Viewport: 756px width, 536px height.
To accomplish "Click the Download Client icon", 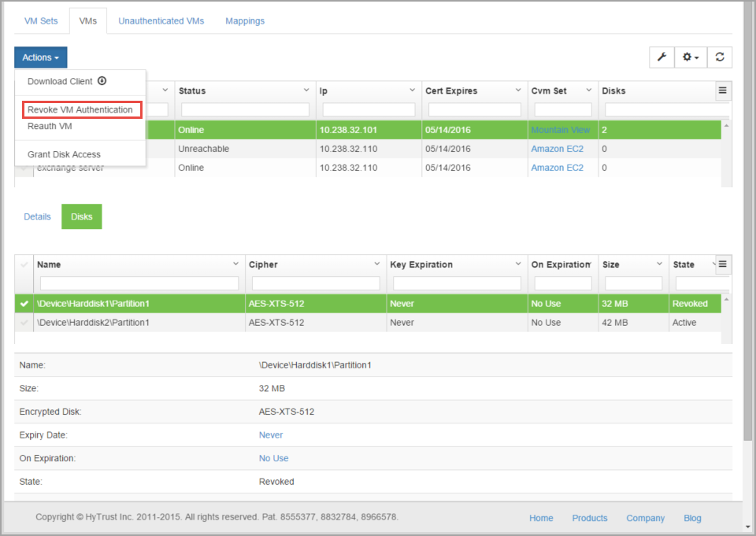I will [102, 81].
